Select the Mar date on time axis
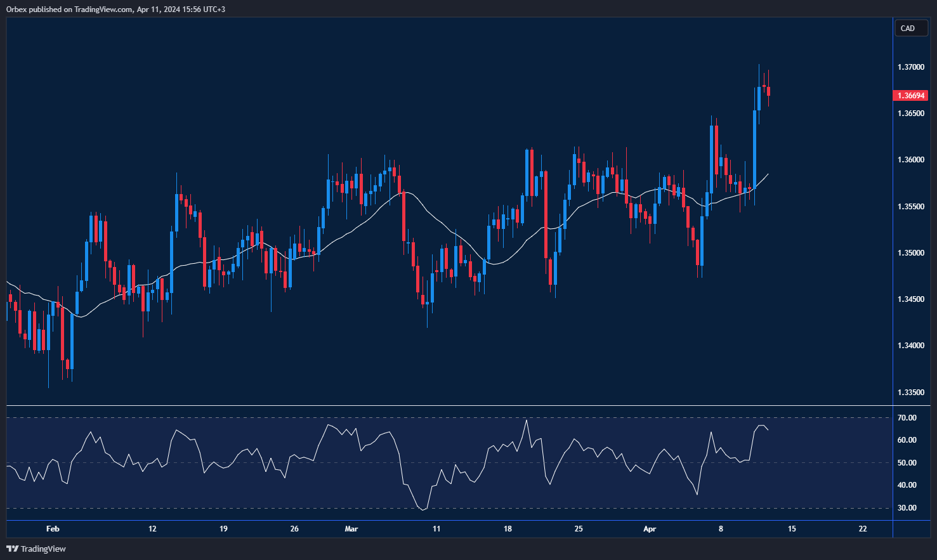 [x=351, y=529]
